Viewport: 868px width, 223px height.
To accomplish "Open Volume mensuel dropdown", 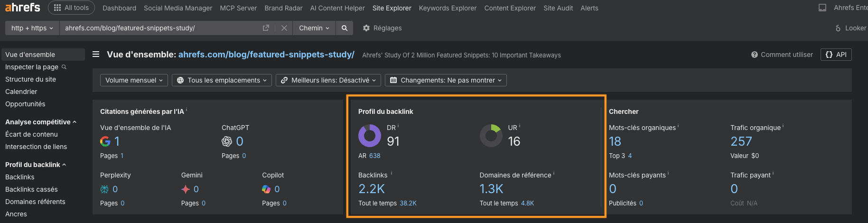I will (134, 80).
